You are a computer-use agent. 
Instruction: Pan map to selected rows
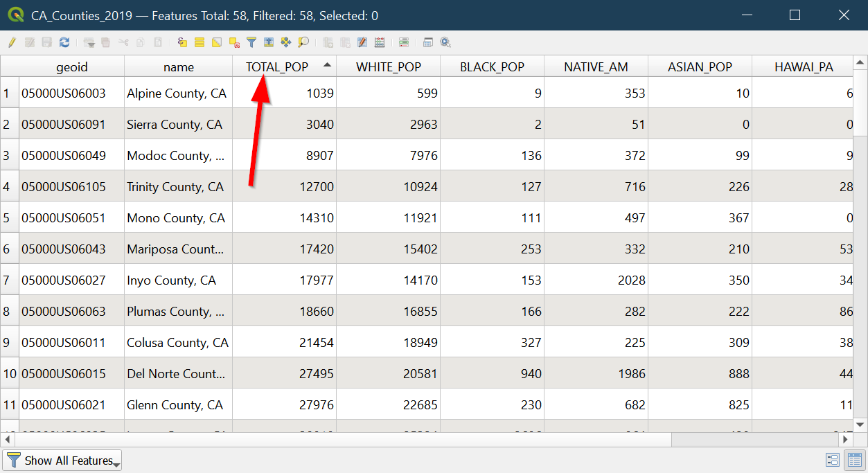pos(286,42)
